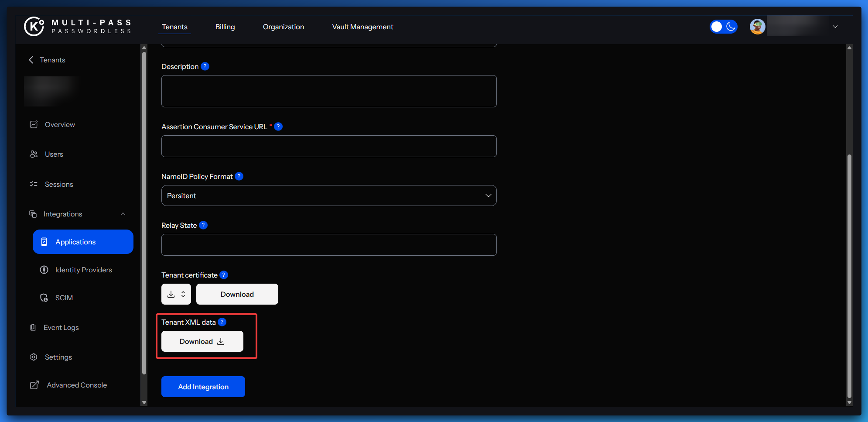
Task: Open the NameID Policy Format dropdown
Action: pos(328,196)
